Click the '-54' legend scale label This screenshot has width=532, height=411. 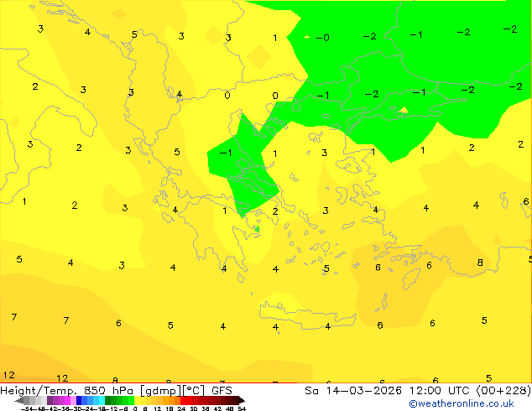pos(27,408)
